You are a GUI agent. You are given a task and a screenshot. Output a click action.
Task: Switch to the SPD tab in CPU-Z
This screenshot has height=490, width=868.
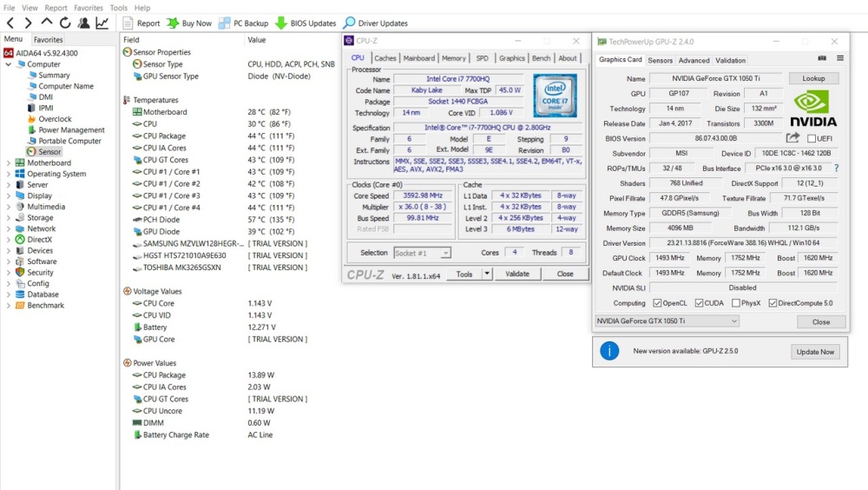tap(482, 57)
